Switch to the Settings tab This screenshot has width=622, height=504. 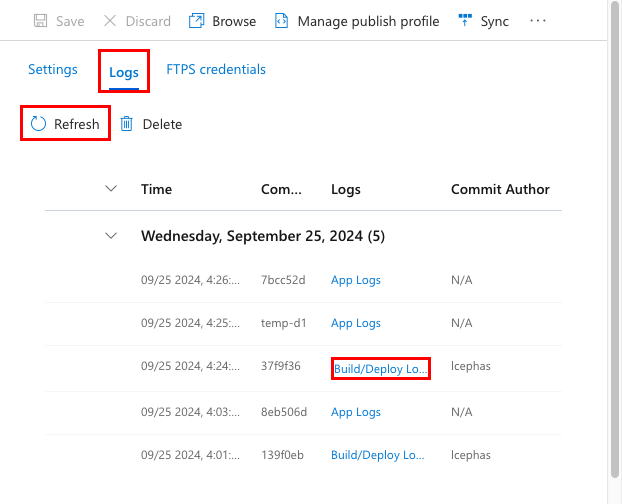53,70
